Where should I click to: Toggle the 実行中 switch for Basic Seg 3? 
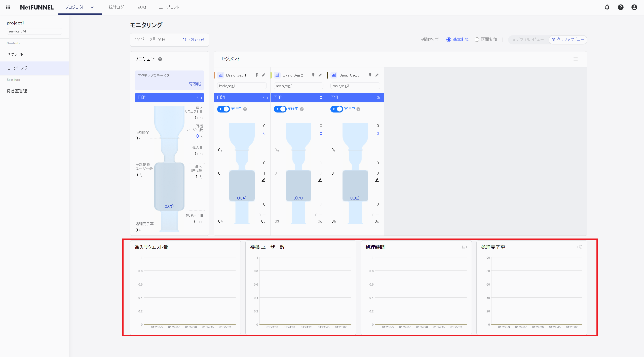(337, 109)
